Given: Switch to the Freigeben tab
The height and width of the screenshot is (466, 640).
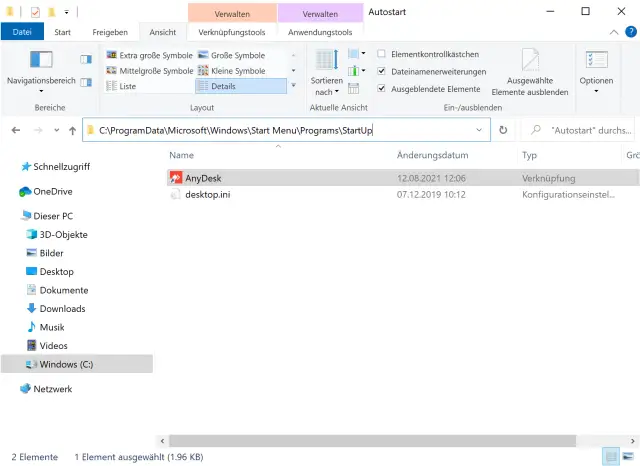Looking at the screenshot, I should [x=110, y=32].
